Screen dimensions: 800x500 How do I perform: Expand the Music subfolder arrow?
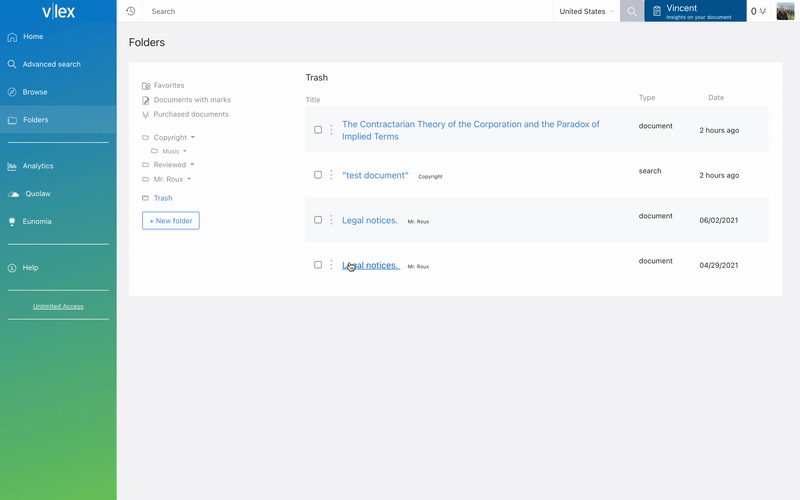pyautogui.click(x=185, y=152)
